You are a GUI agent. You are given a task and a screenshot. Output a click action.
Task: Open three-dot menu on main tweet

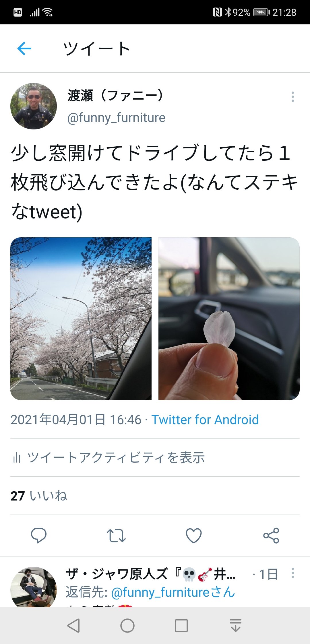[292, 97]
